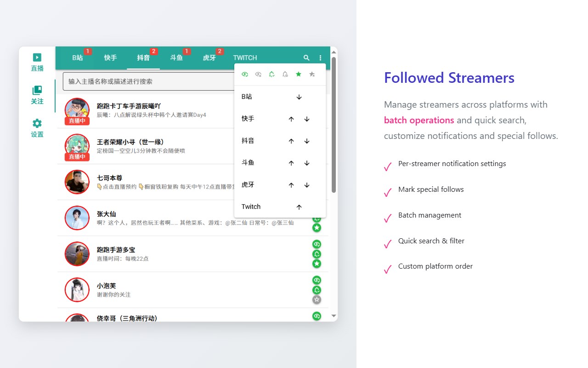Click the Followed Streamers heading
588x368 pixels.
pyautogui.click(x=449, y=78)
